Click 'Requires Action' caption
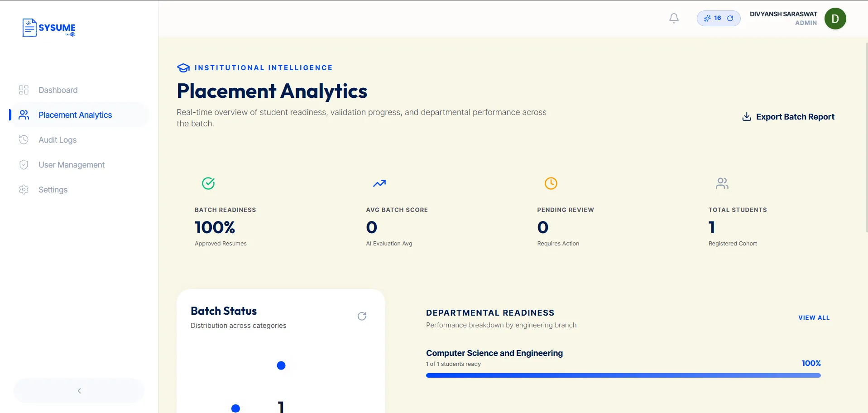Image resolution: width=868 pixels, height=413 pixels. click(558, 243)
